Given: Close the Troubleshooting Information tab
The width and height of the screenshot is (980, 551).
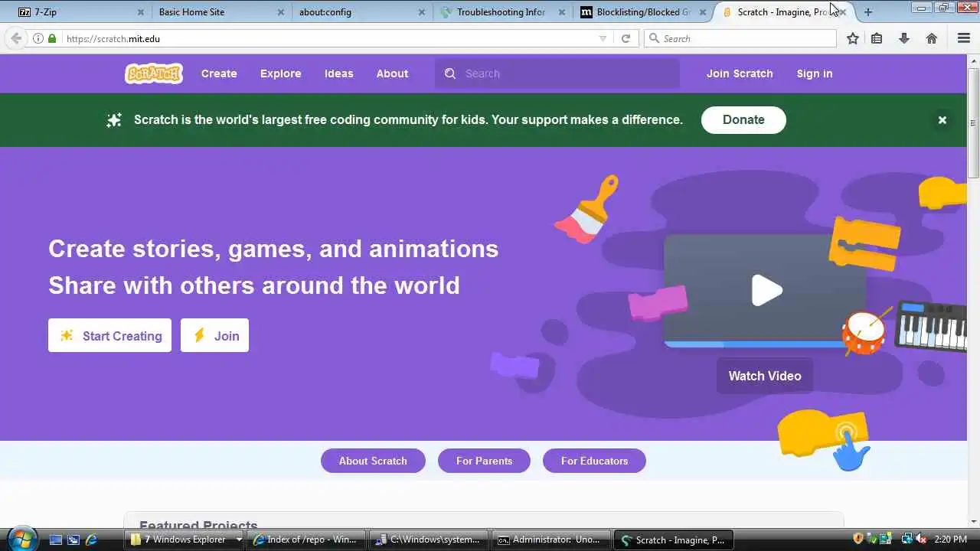Looking at the screenshot, I should tap(562, 12).
